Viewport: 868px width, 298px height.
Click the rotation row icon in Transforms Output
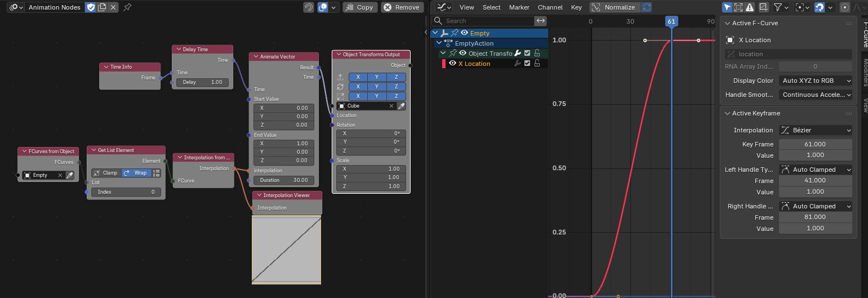340,87
